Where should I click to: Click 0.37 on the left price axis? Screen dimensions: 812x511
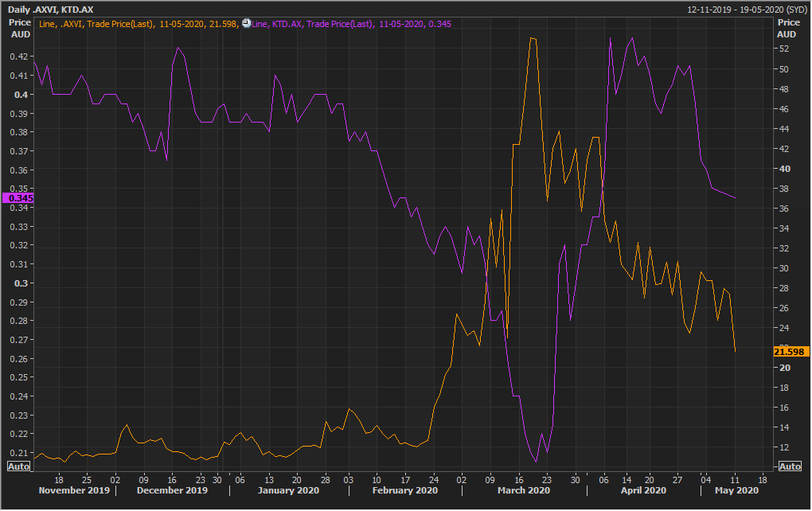18,151
